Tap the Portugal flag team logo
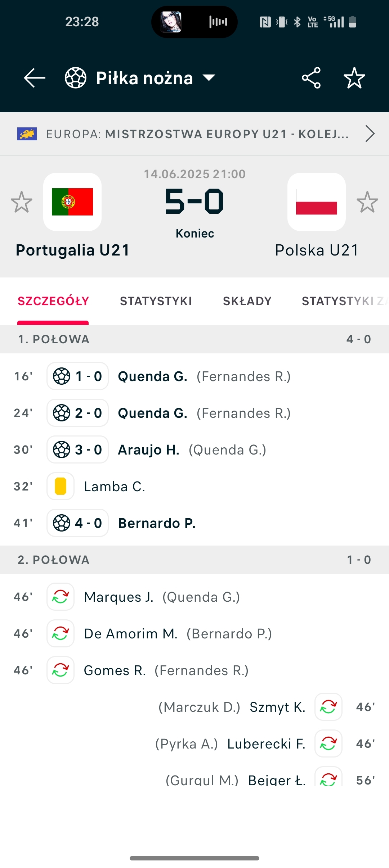 [72, 202]
